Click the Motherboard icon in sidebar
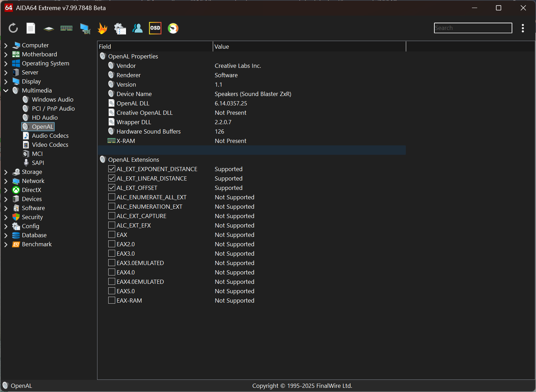This screenshot has height=392, width=536. (x=16, y=54)
